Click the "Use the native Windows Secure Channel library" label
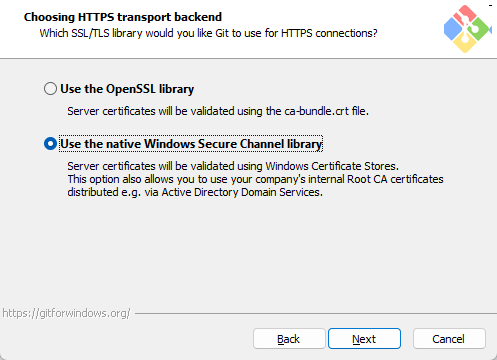 [191, 144]
